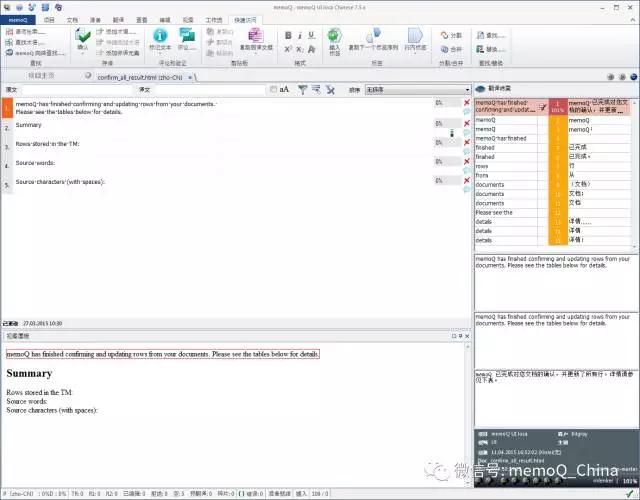Select 'Source characters (with spaces):' segment
The height and width of the screenshot is (500, 640).
pos(60,182)
